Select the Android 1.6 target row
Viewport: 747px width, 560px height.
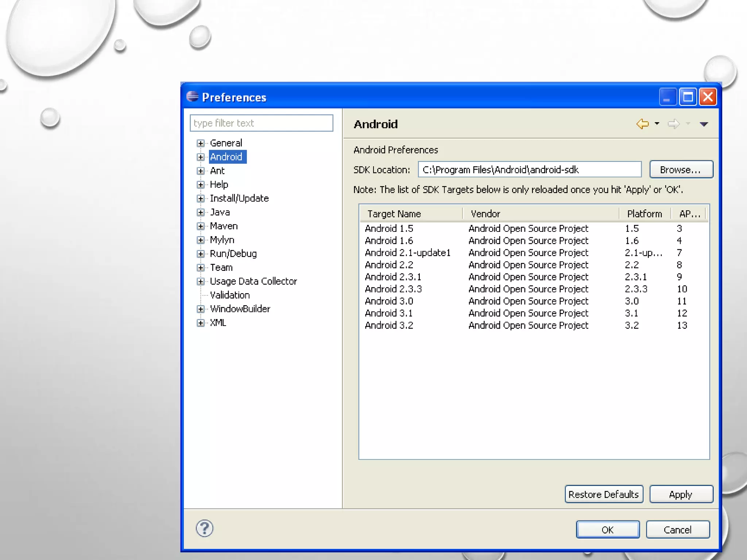pos(534,241)
